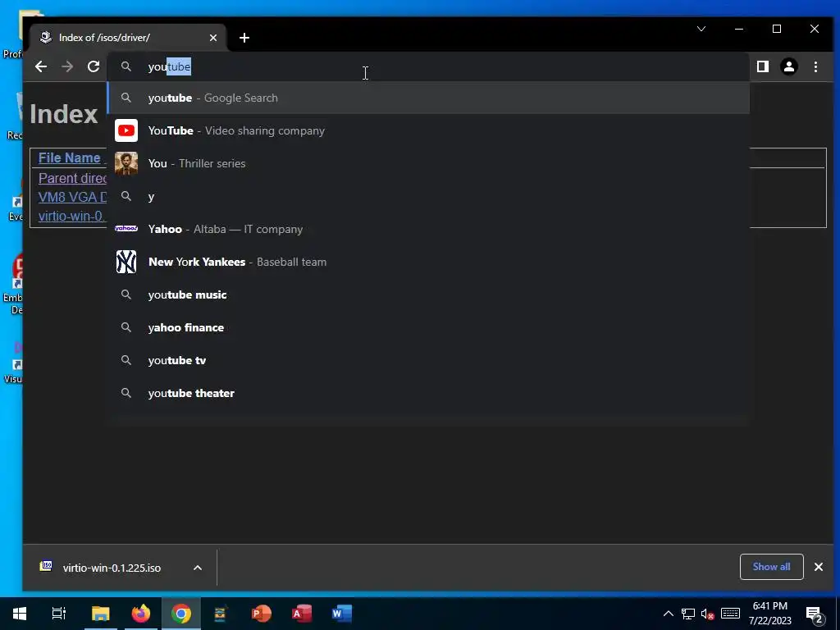The height and width of the screenshot is (630, 840).
Task: Click the Index of /isos/driver/ tab
Action: [127, 38]
